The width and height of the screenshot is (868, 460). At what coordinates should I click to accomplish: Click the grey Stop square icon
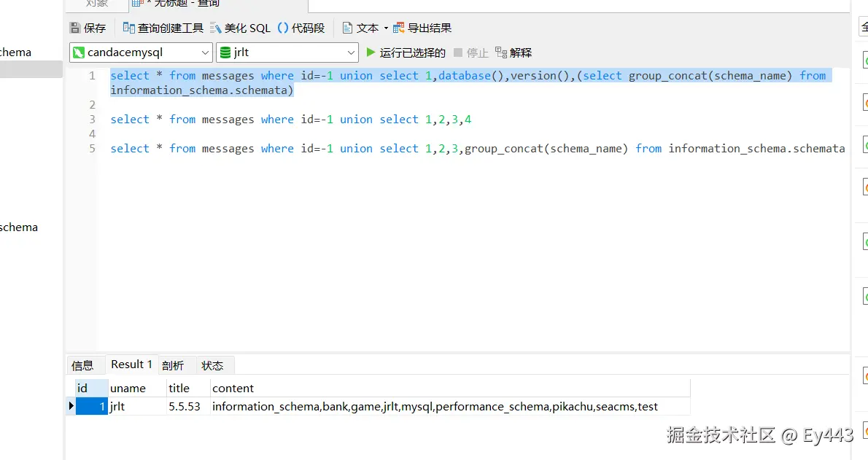click(458, 52)
